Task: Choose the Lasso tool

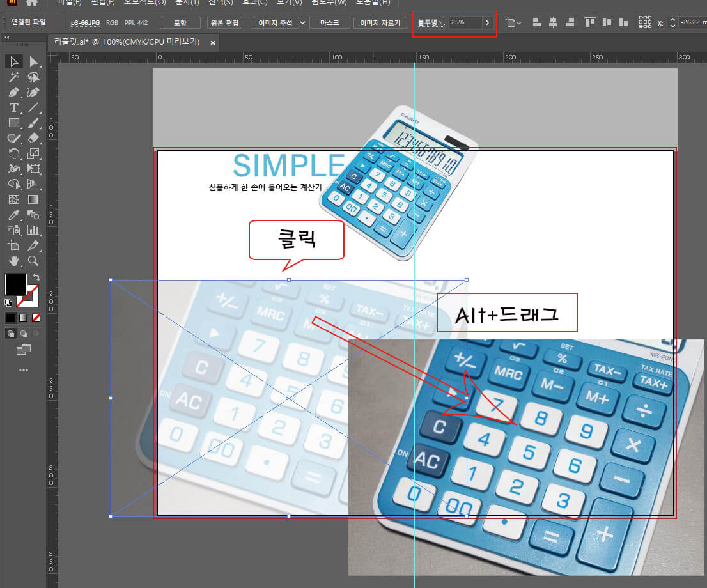Action: point(33,77)
